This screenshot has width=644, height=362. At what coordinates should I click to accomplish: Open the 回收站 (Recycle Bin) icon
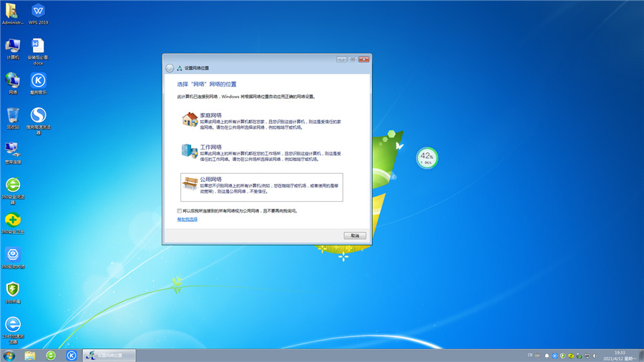pyautogui.click(x=13, y=116)
